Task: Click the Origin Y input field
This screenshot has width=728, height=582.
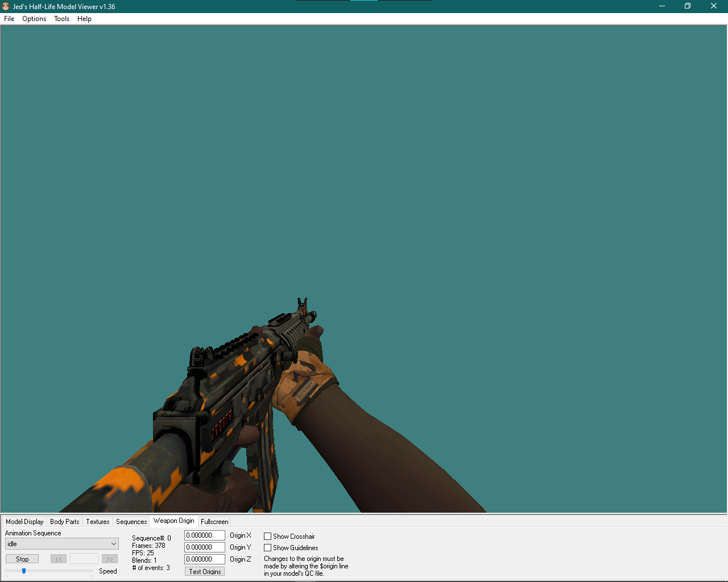Action: pyautogui.click(x=205, y=547)
